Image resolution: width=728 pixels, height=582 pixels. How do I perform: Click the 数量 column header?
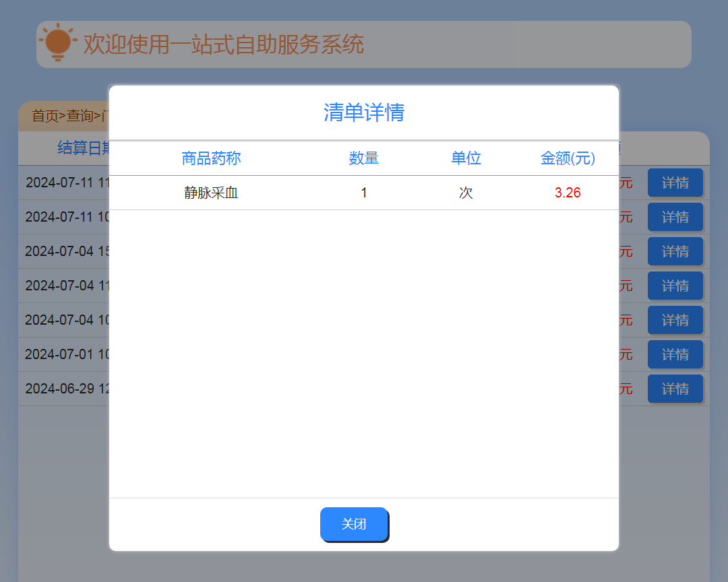coord(364,158)
